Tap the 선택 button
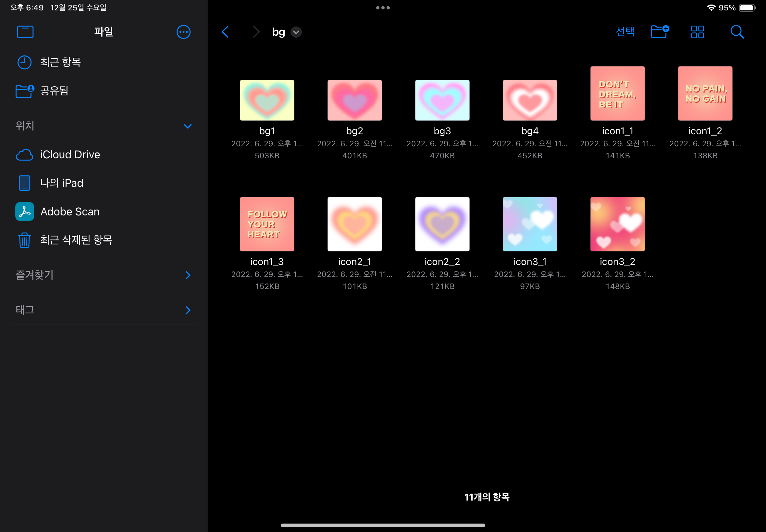 coord(625,32)
